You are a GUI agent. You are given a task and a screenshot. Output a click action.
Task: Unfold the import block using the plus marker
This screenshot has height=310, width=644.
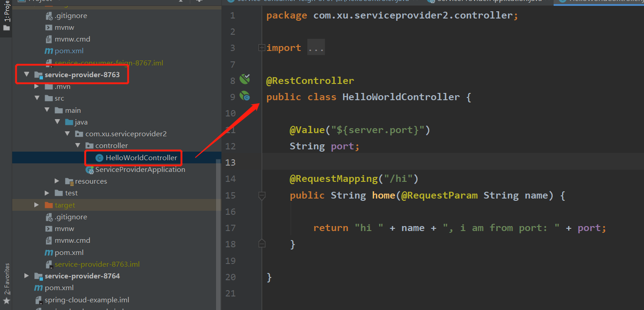point(262,48)
